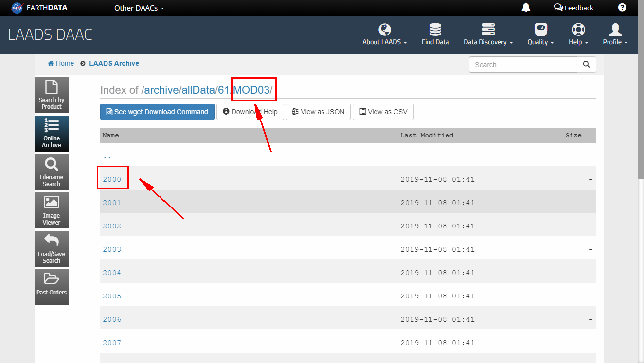
Task: Open the 2006 folder
Action: click(112, 319)
